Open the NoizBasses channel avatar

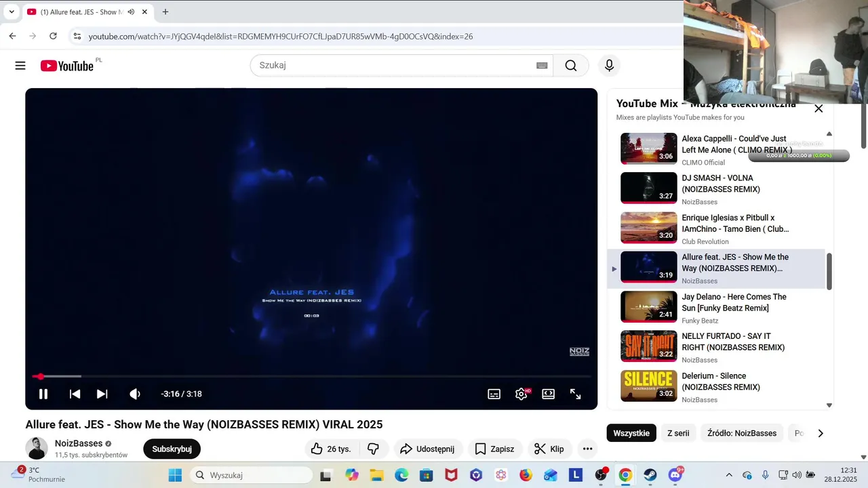click(37, 448)
